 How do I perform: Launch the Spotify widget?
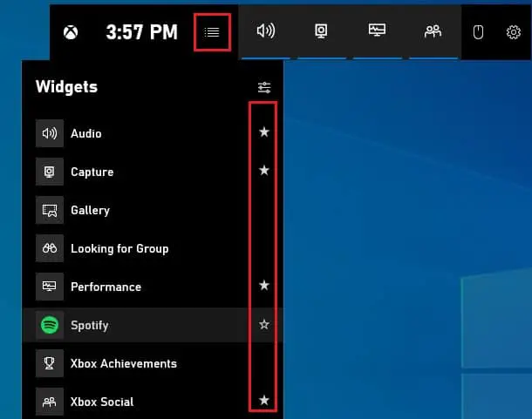(x=153, y=325)
